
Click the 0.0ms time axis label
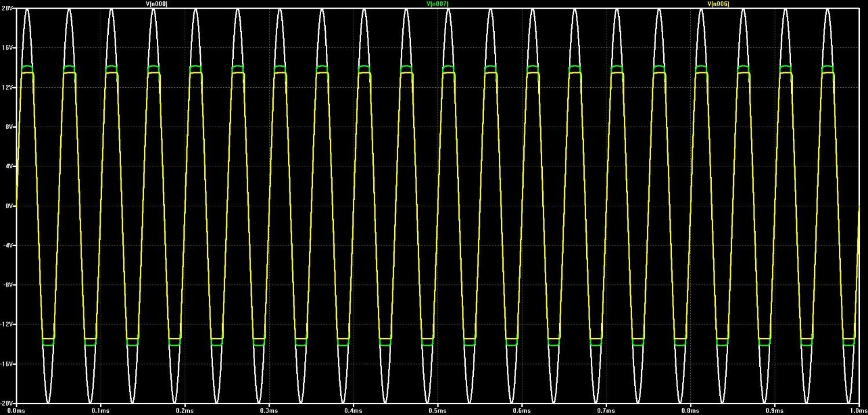point(16,410)
